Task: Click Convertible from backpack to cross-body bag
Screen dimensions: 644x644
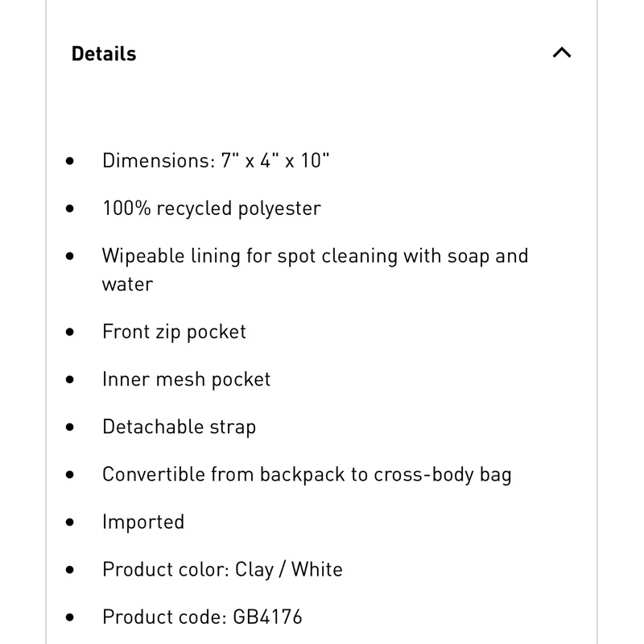Action: [307, 474]
